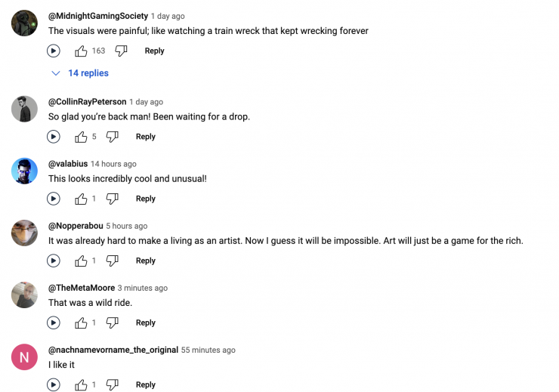Open the @nachnamevorname_the_original channel link
Image resolution: width=559 pixels, height=392 pixels.
(x=113, y=350)
